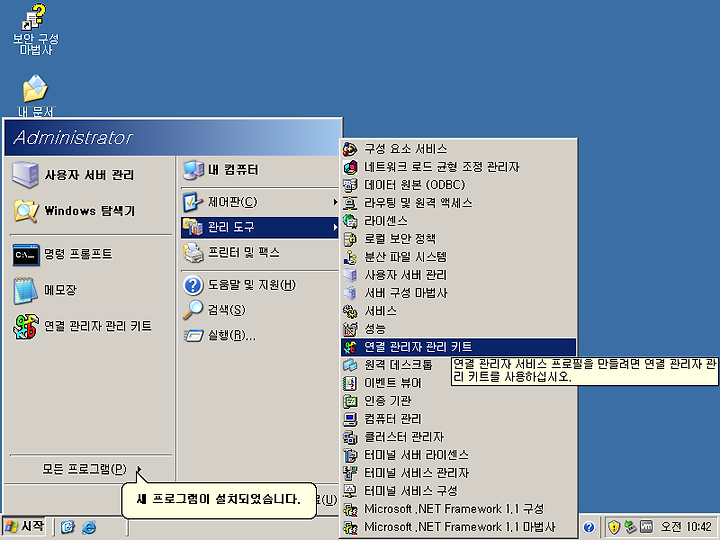Open 명령 프롬프트 icon in start menu
The height and width of the screenshot is (540, 720).
click(25, 254)
